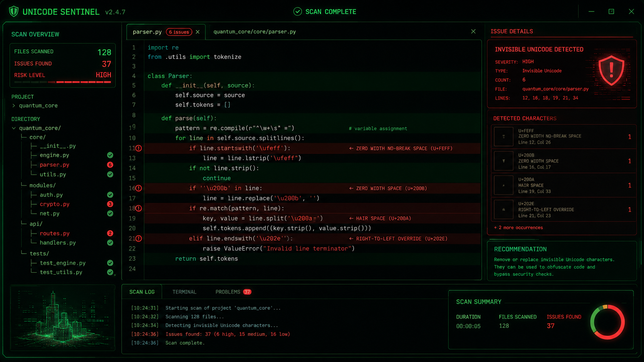Open __init__.py in the tree
The height and width of the screenshot is (362, 644).
(58, 146)
